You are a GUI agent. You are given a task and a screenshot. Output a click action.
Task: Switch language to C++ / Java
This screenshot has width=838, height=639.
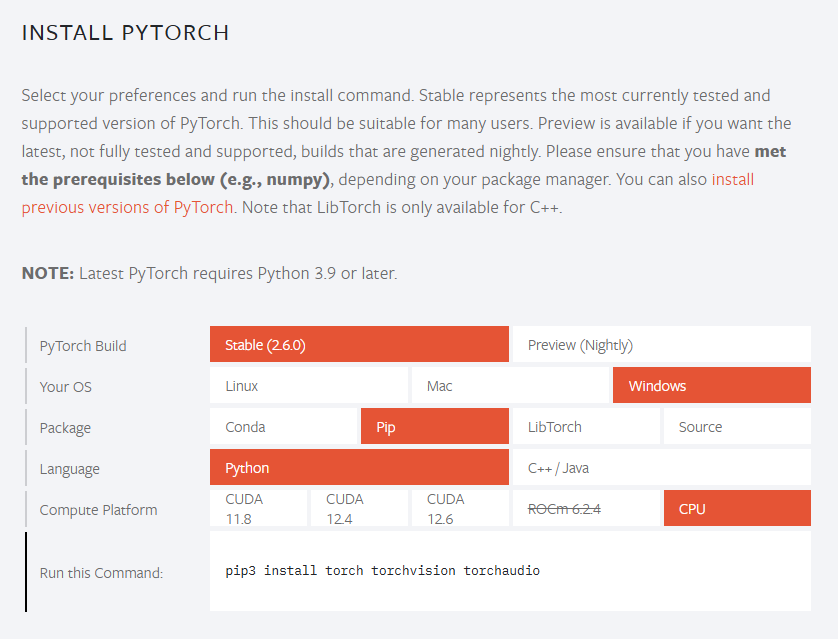tap(662, 467)
